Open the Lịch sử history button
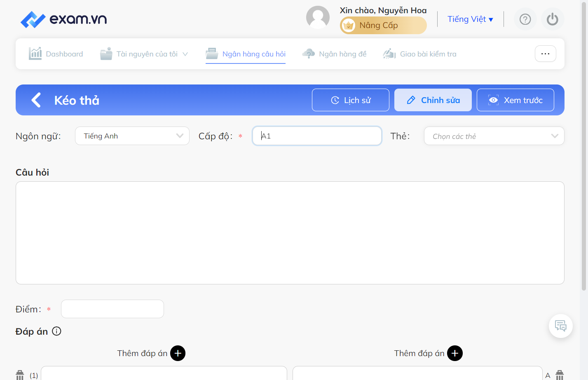Screen dimensions: 588x380 click(350, 100)
